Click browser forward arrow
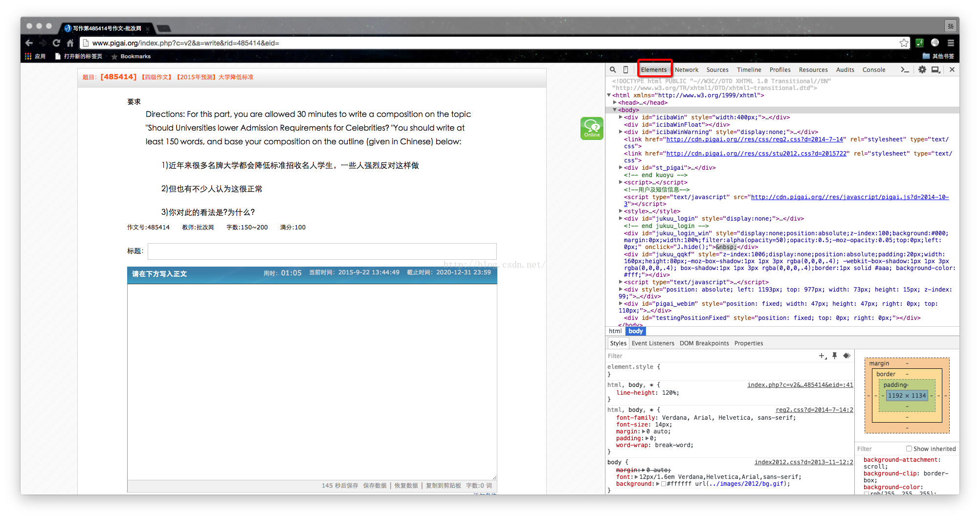Screen dimensions: 980x519 click(43, 43)
